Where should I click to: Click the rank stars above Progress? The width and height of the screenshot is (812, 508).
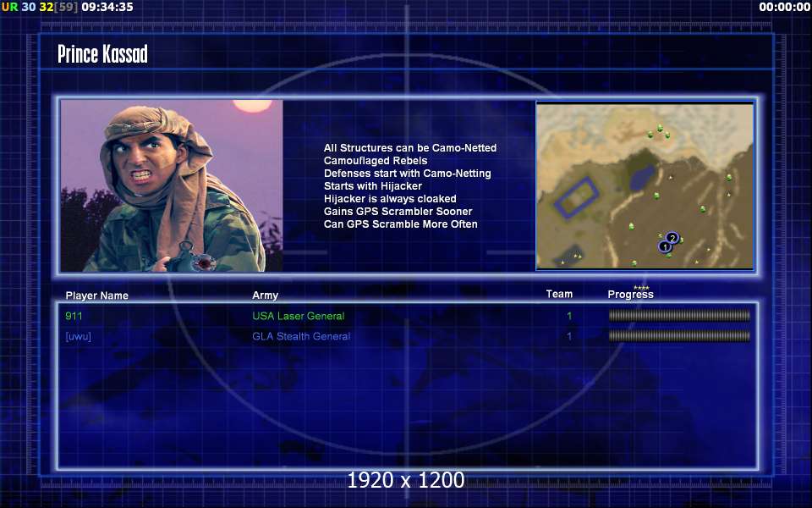pyautogui.click(x=641, y=288)
